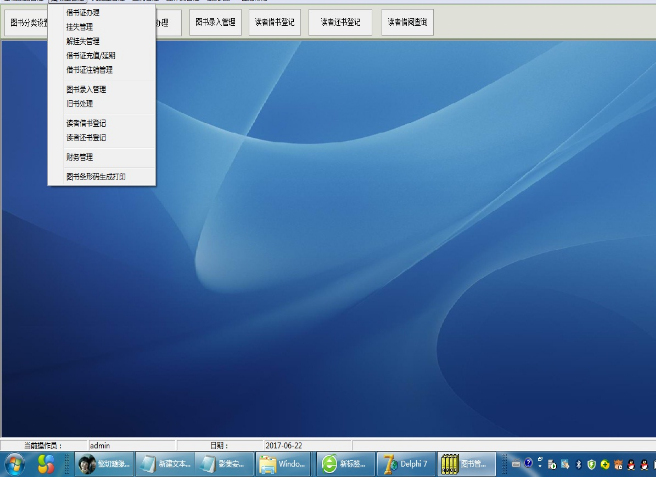Open the green browser taskbar item
656x479 pixels.
pos(344,464)
